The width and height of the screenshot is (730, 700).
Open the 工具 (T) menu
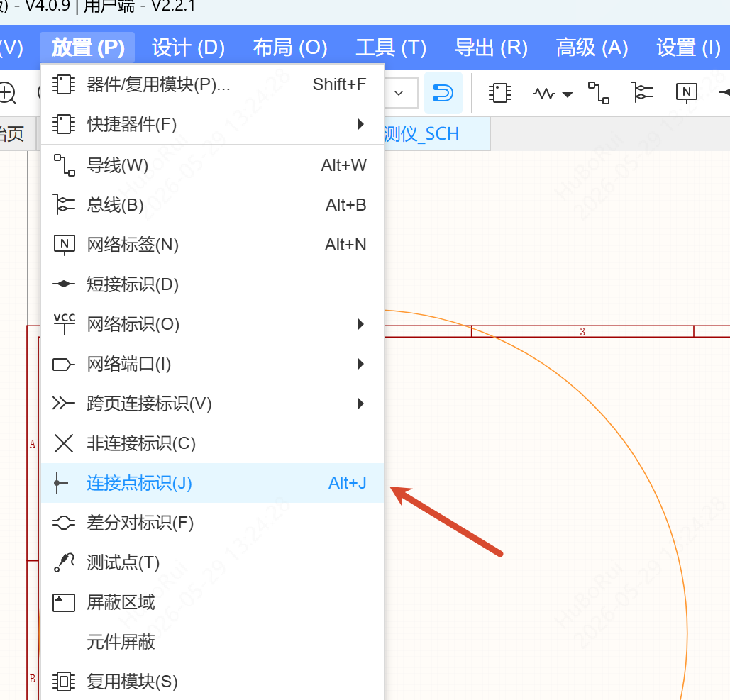(x=391, y=48)
